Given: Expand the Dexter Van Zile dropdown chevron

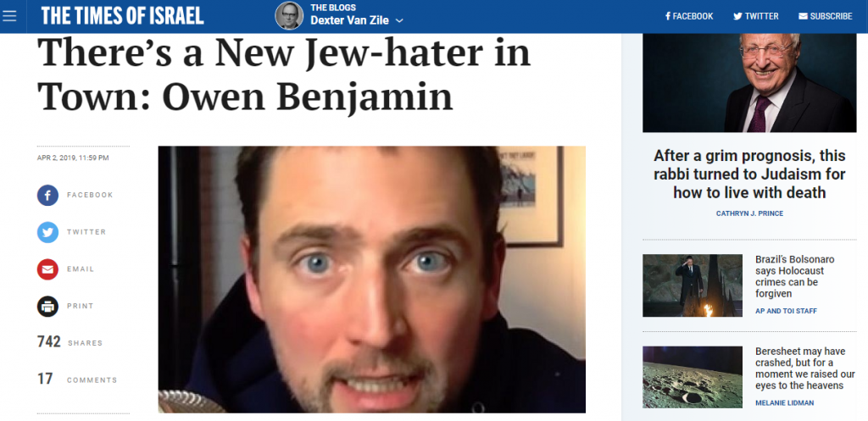Looking at the screenshot, I should click(x=400, y=21).
